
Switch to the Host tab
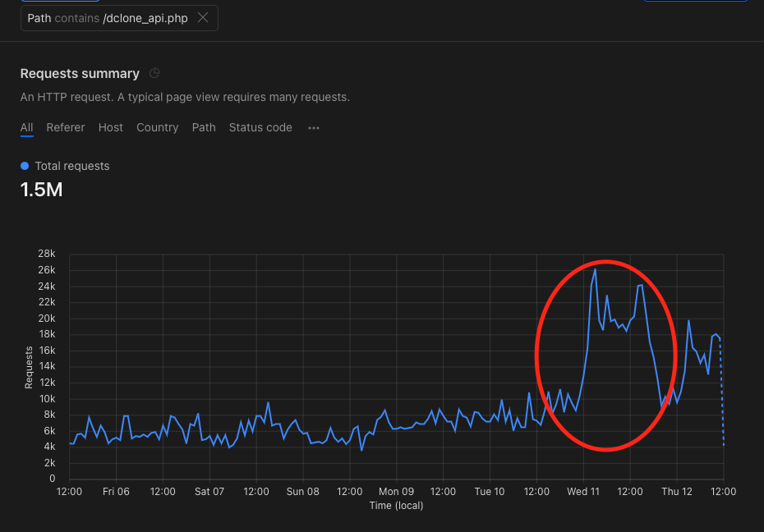point(110,127)
